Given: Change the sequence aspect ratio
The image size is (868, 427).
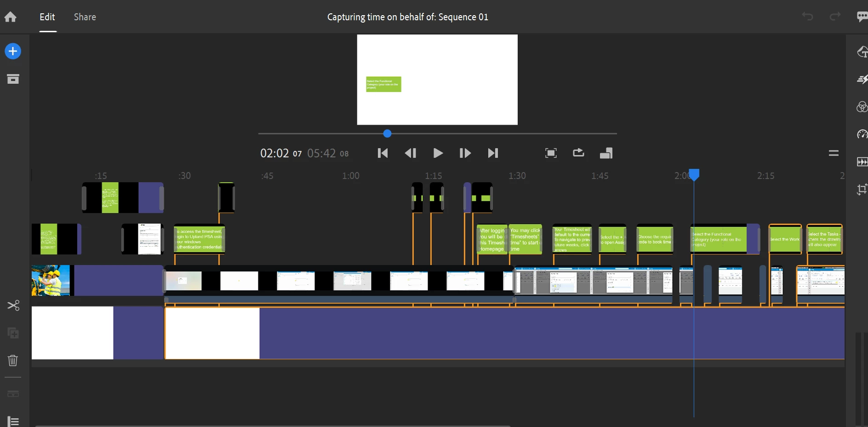Looking at the screenshot, I should pos(606,153).
